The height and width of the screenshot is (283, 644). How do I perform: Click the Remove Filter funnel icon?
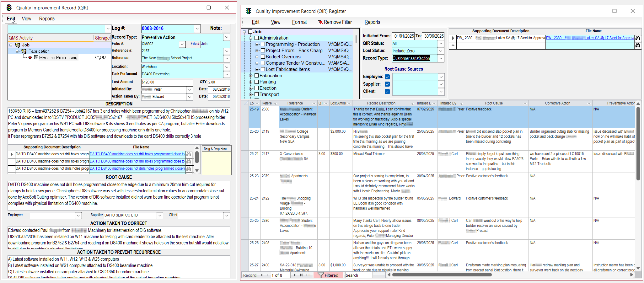(x=320, y=22)
